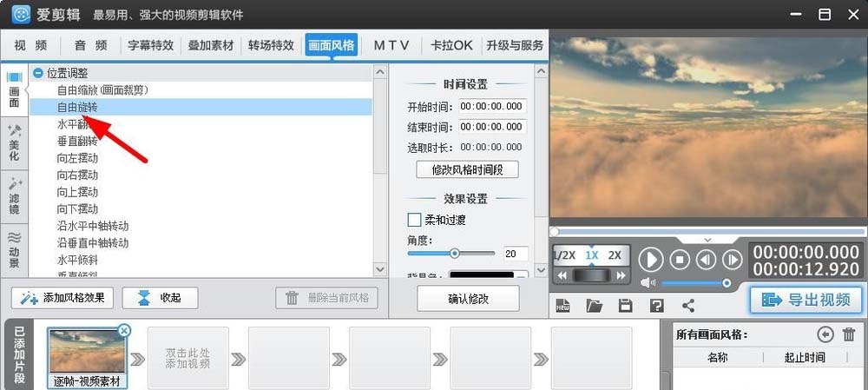Select the 转场特效 tab

coord(271,45)
